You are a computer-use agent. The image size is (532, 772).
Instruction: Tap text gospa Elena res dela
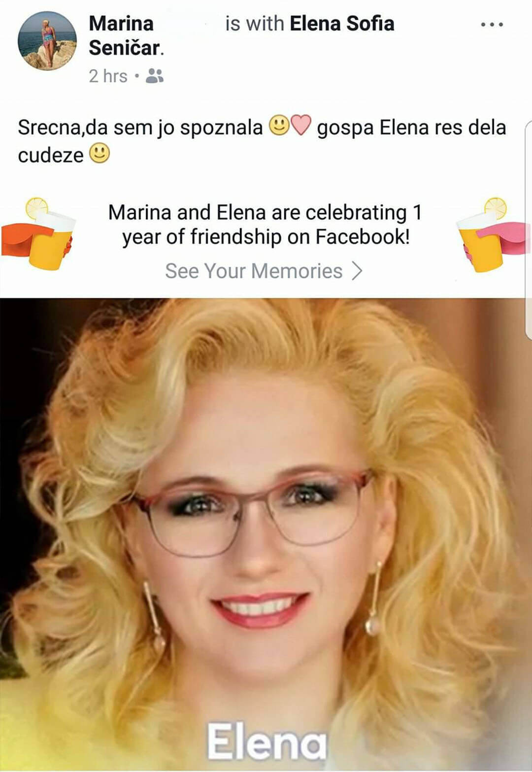tap(411, 127)
